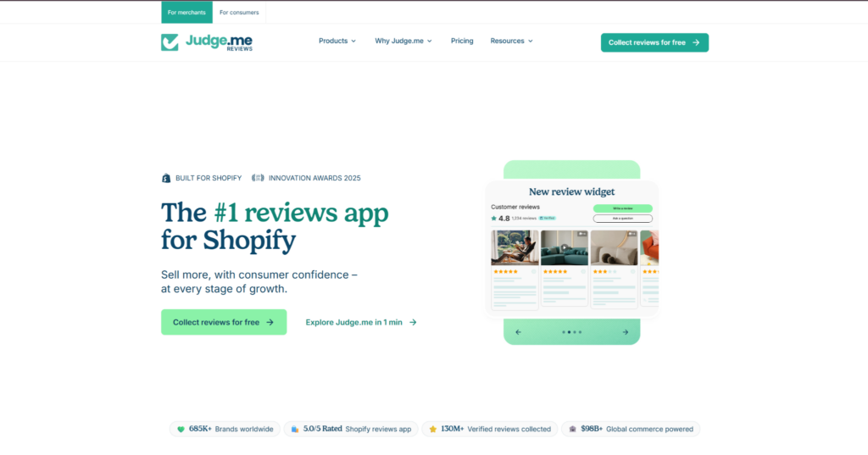The image size is (868, 455).
Task: Open the Products menu
Action: [x=337, y=41]
